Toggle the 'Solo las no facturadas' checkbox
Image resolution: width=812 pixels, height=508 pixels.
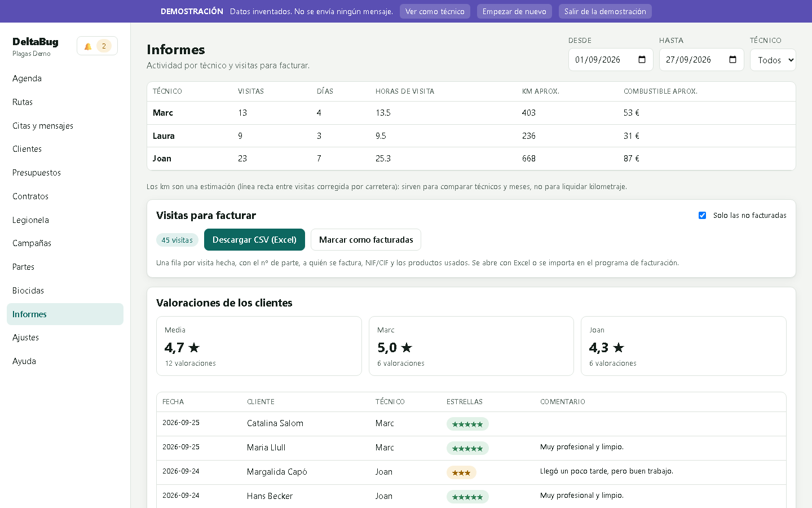click(702, 215)
